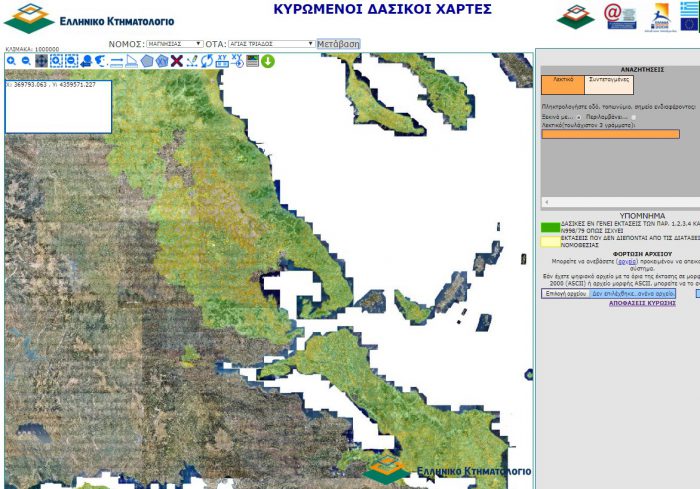Activate the measure distance line tool
700x489 pixels.
[x=116, y=61]
